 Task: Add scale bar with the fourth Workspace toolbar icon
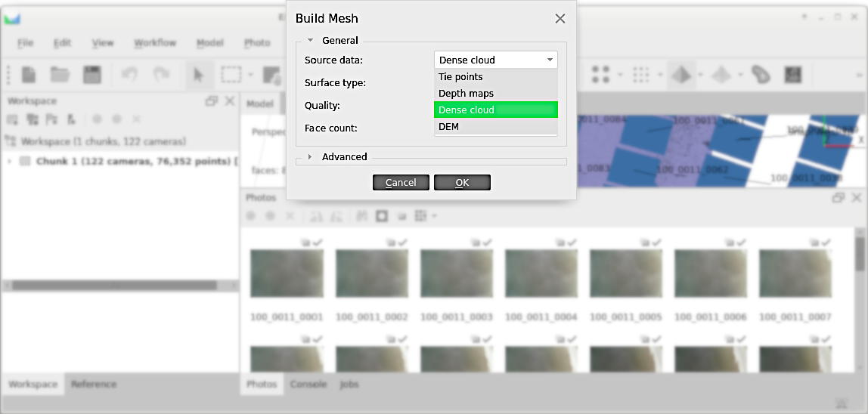click(x=71, y=119)
